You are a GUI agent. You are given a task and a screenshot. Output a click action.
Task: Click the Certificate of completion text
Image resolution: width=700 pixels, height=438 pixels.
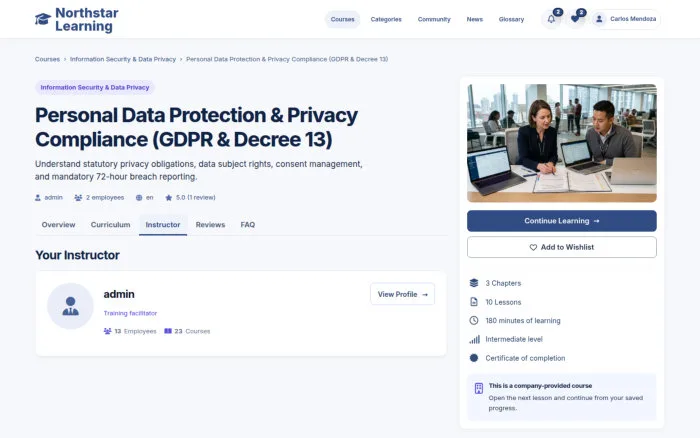click(x=525, y=358)
